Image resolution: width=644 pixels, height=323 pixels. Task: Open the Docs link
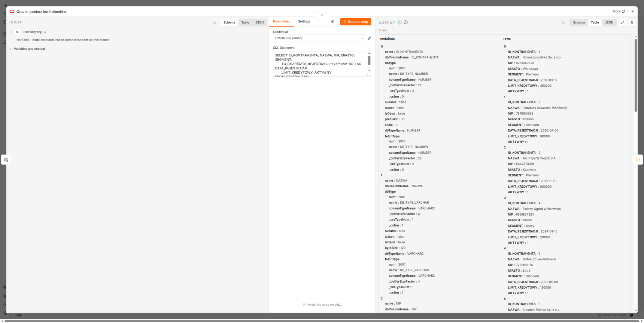[619, 11]
